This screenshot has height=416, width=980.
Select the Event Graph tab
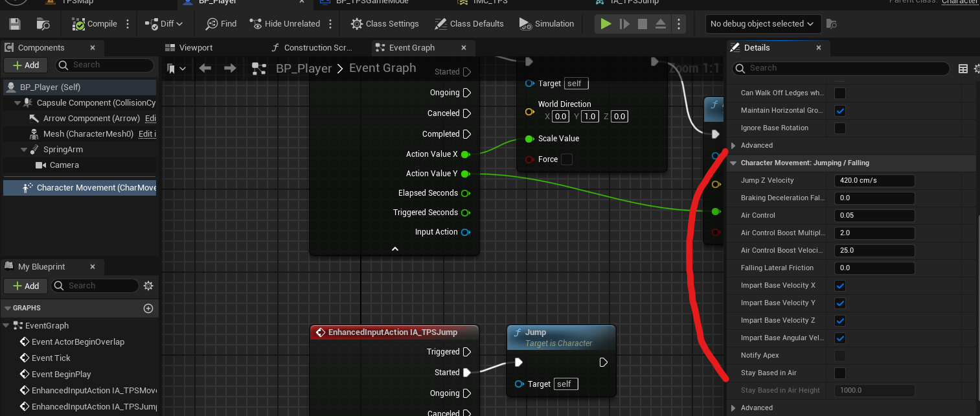(x=412, y=48)
